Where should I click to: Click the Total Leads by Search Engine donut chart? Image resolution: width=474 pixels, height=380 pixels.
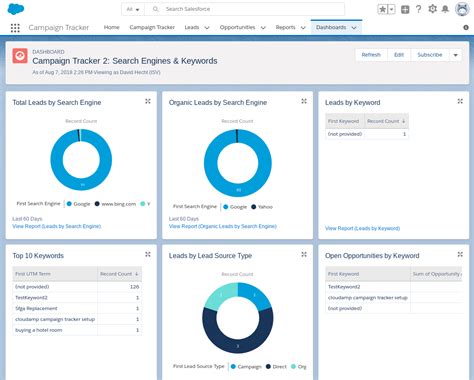pos(81,160)
